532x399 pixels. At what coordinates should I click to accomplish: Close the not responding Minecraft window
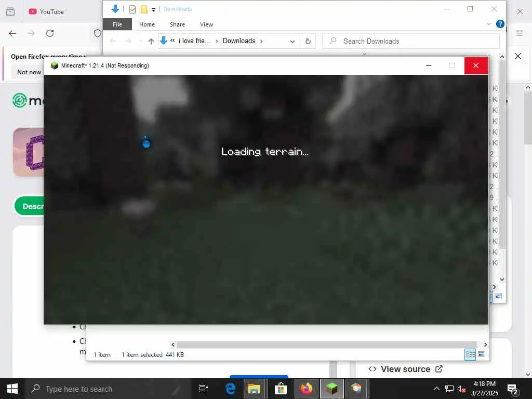pos(476,65)
